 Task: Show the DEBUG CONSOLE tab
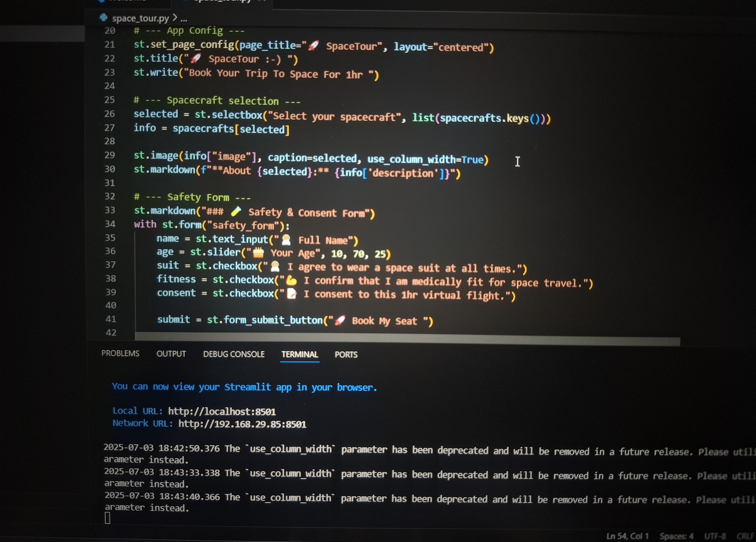tap(234, 354)
